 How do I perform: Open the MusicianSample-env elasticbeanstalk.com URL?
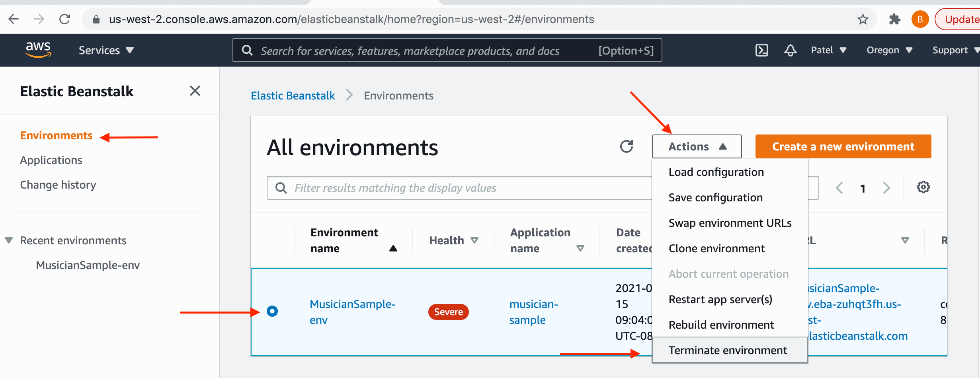click(x=857, y=312)
